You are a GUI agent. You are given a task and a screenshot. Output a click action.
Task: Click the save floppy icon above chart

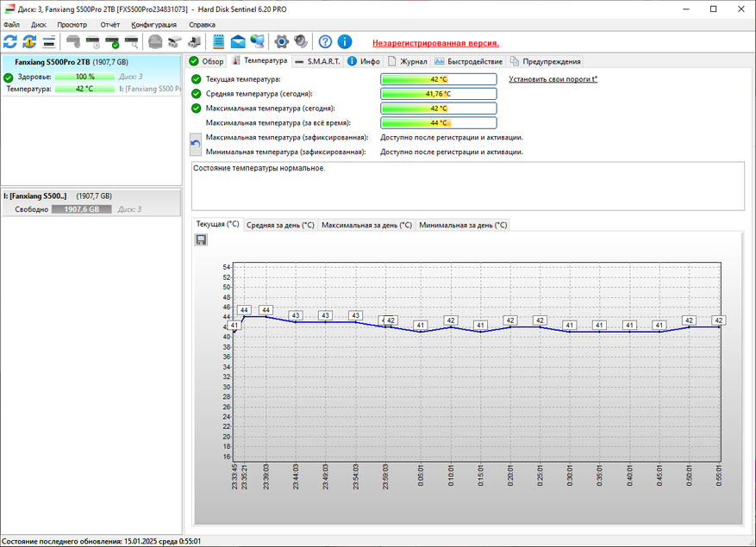[201, 240]
